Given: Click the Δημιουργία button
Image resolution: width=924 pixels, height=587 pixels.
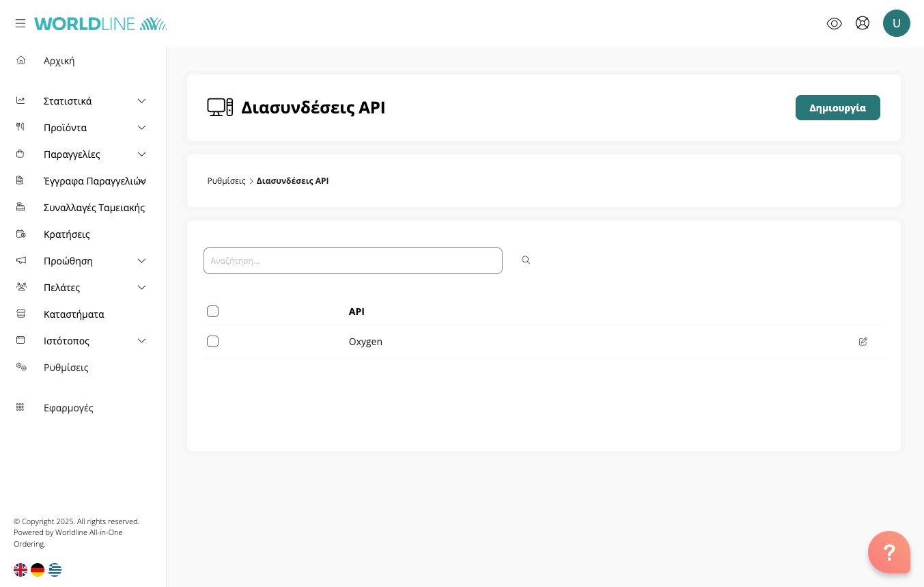Looking at the screenshot, I should 837,108.
